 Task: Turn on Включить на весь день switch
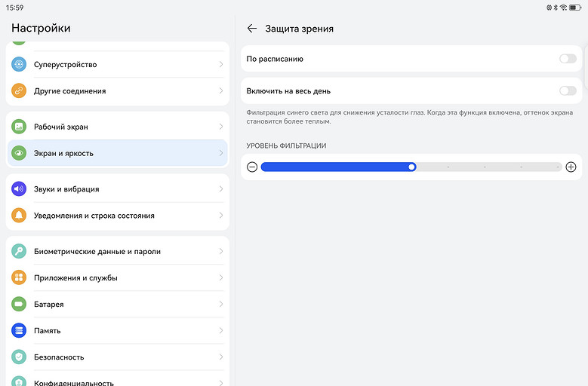(x=567, y=91)
